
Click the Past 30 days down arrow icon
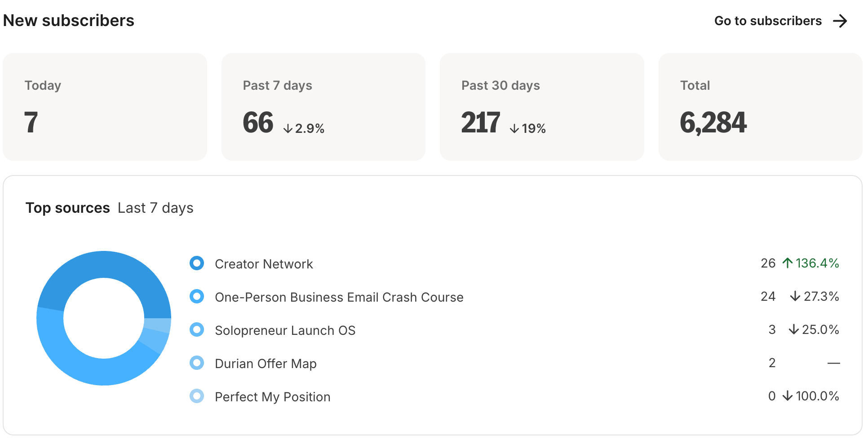click(x=514, y=129)
